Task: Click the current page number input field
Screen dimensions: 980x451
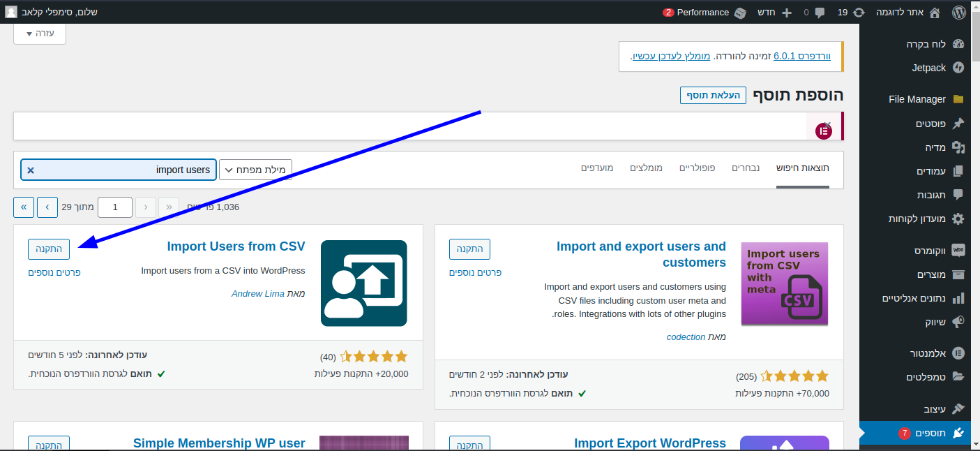Action: 115,207
